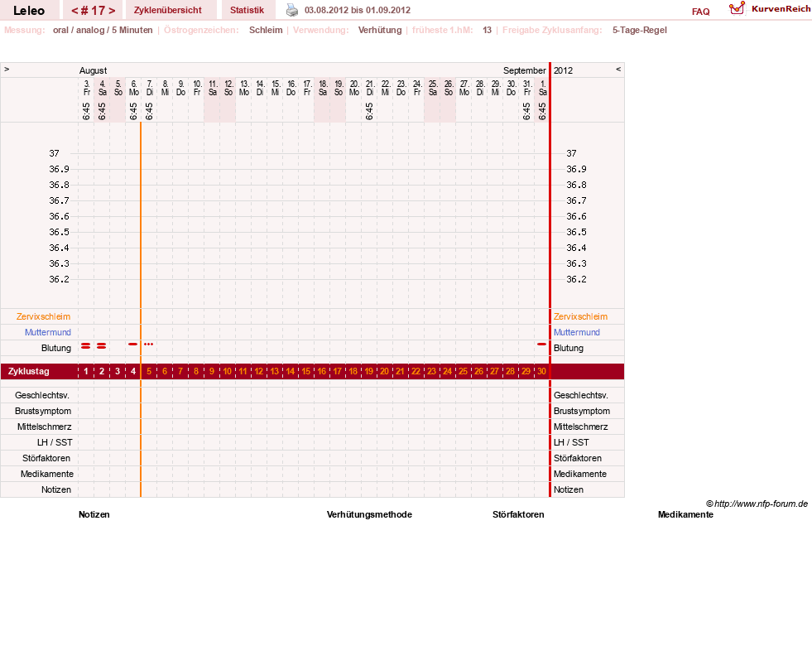Click left Blutung row label
This screenshot has height=646, width=812.
[56, 348]
